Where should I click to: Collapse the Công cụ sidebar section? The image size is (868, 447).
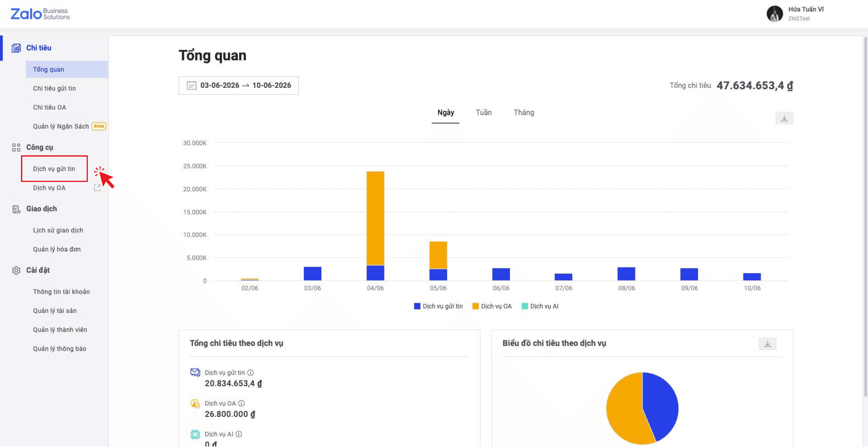tap(39, 147)
